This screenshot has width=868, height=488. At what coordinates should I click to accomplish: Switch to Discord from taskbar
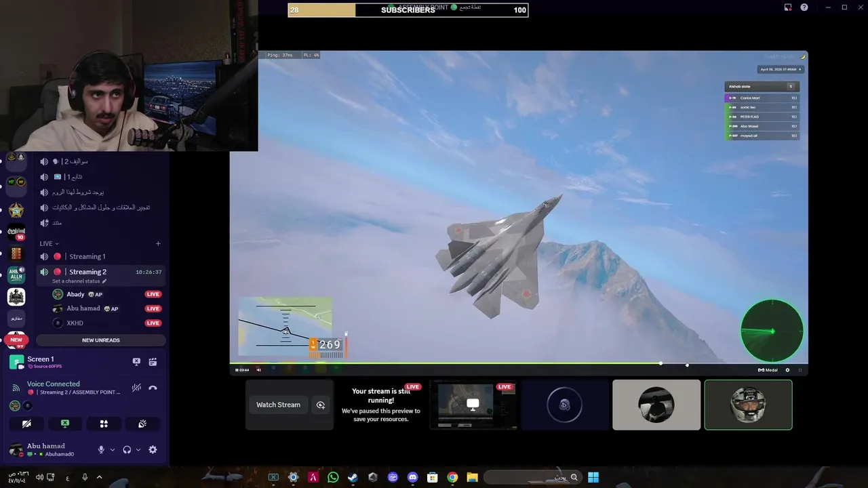(412, 477)
